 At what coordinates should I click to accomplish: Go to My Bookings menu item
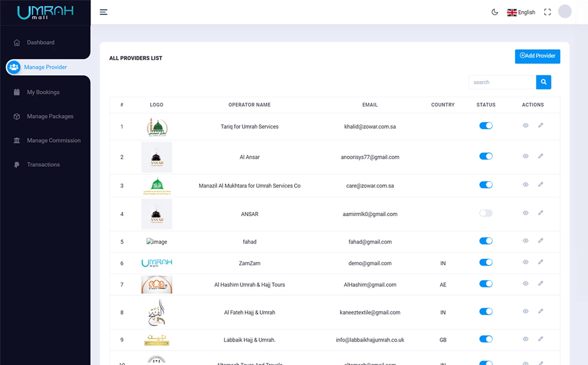coord(43,92)
